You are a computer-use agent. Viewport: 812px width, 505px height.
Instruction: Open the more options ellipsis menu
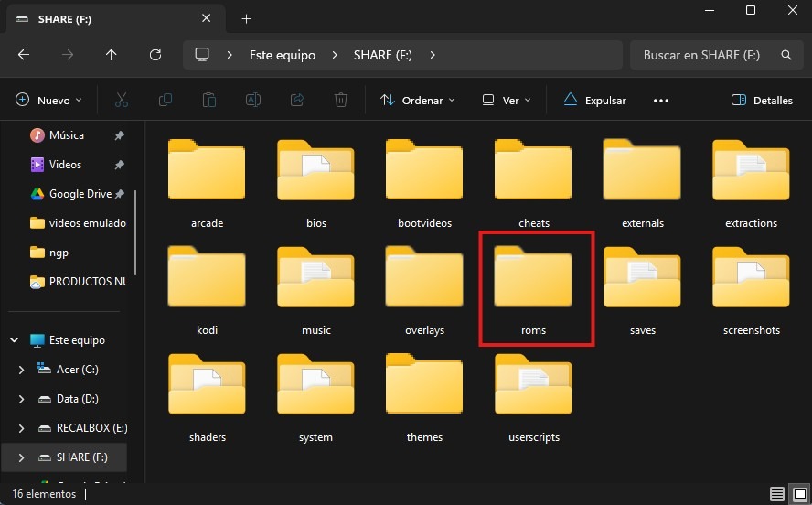tap(661, 100)
